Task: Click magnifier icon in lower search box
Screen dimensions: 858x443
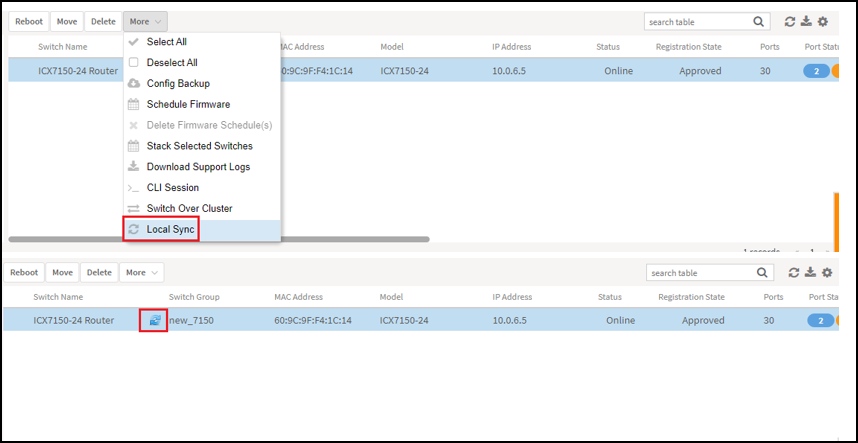Action: tap(762, 272)
